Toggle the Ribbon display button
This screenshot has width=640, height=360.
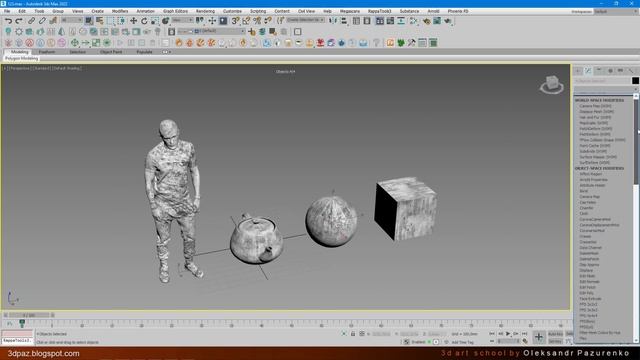(380, 20)
